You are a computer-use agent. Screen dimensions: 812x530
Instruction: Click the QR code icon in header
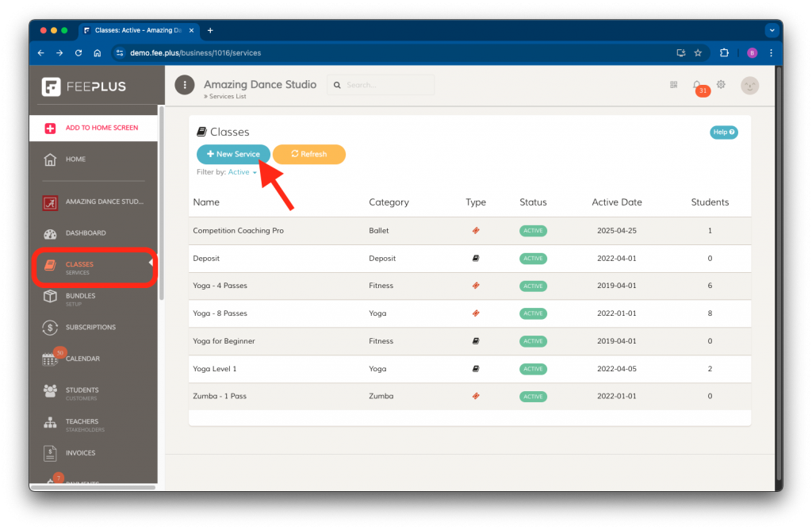[x=674, y=85]
